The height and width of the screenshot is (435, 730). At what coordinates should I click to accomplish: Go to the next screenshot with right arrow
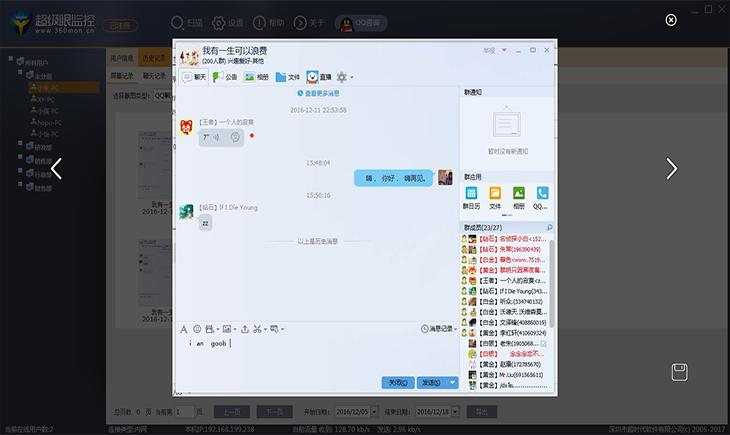point(672,169)
